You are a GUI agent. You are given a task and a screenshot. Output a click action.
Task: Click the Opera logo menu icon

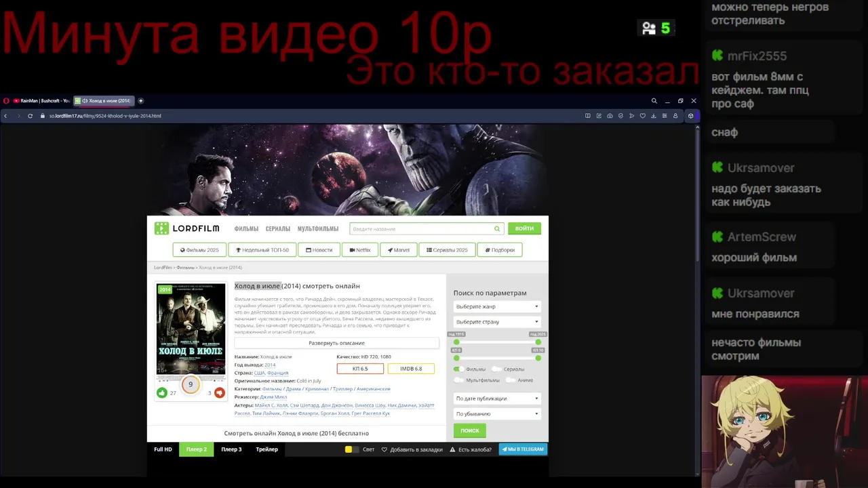tap(6, 101)
